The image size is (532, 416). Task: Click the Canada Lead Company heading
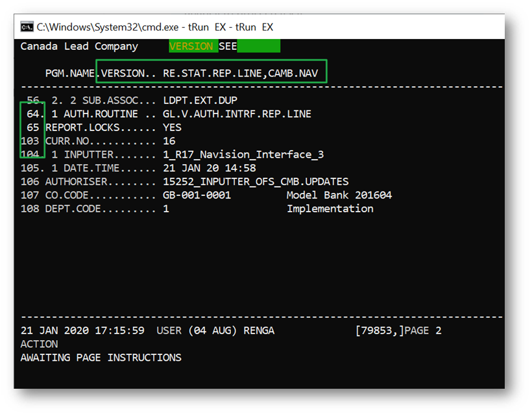click(x=79, y=47)
